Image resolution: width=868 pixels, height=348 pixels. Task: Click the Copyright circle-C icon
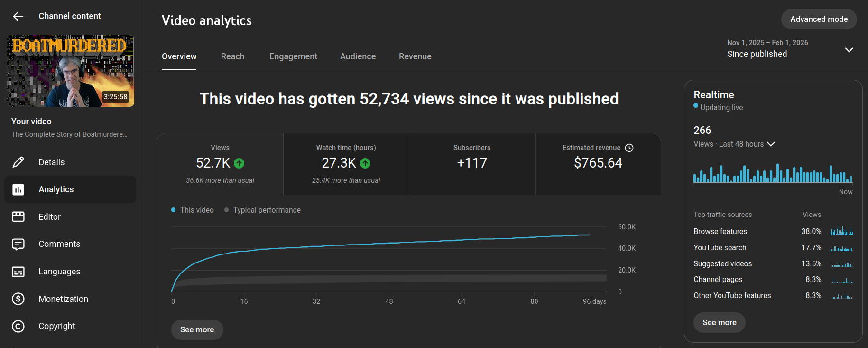click(18, 326)
